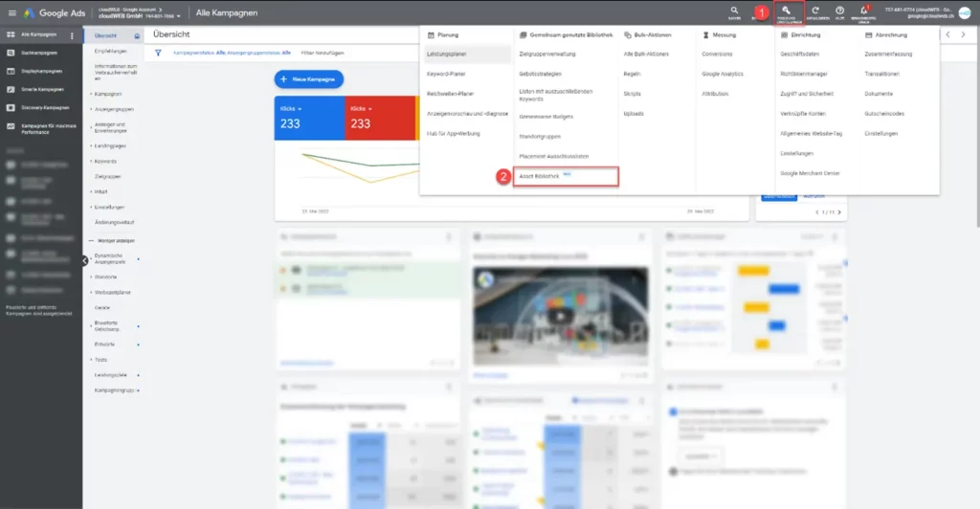
Task: Click the account profile avatar
Action: 965,13
